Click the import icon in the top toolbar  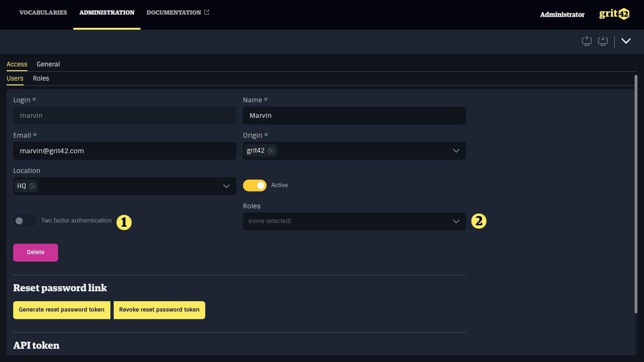click(x=602, y=41)
